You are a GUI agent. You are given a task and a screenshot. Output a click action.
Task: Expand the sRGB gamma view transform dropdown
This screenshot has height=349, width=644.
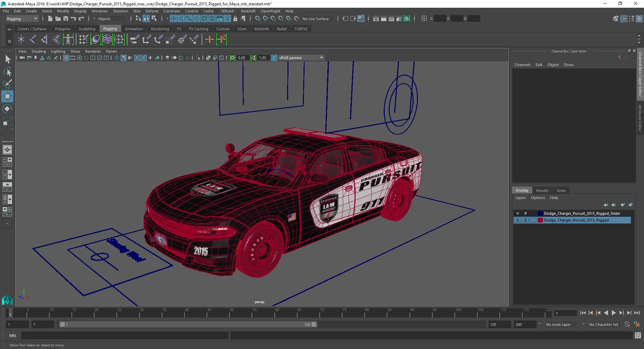[321, 58]
